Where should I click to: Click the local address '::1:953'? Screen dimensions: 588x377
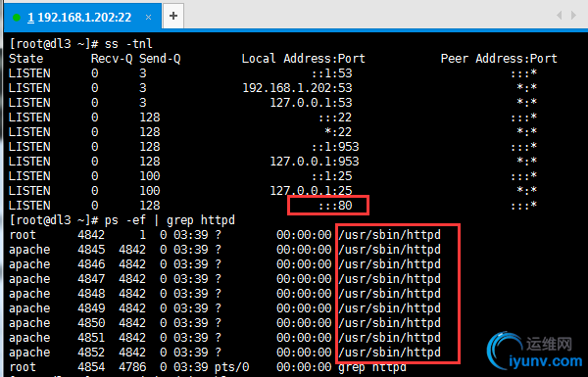(x=335, y=147)
